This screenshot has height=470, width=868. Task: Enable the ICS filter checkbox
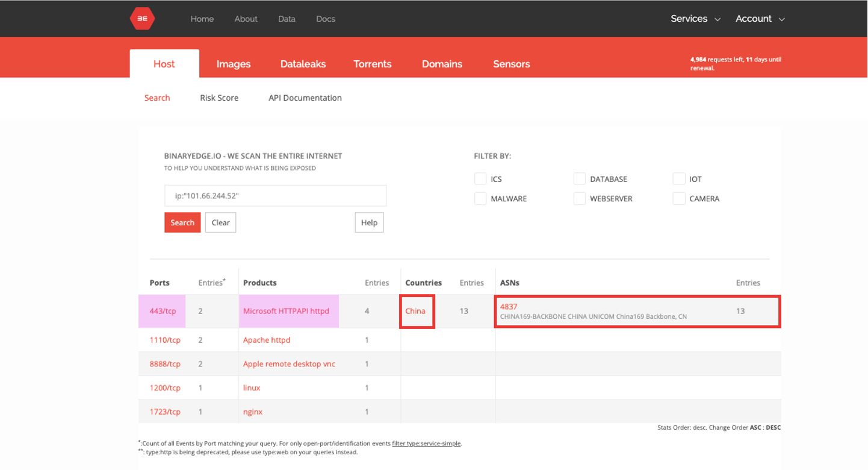tap(480, 179)
